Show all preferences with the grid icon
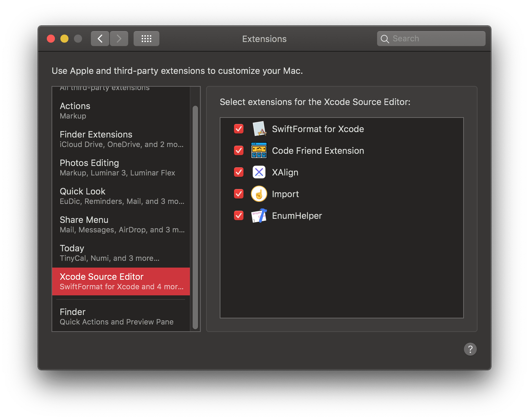 pyautogui.click(x=146, y=39)
